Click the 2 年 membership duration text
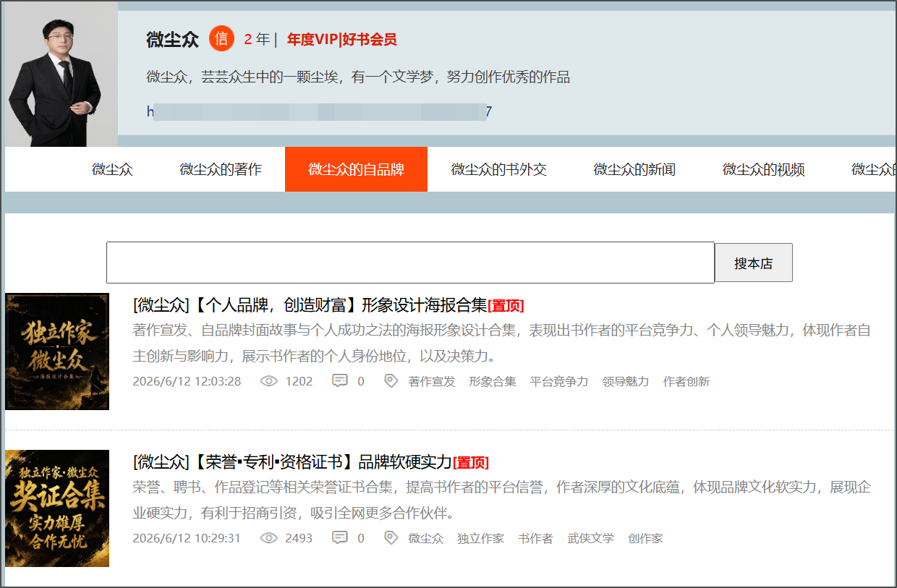Image resolution: width=897 pixels, height=588 pixels. pos(257,39)
